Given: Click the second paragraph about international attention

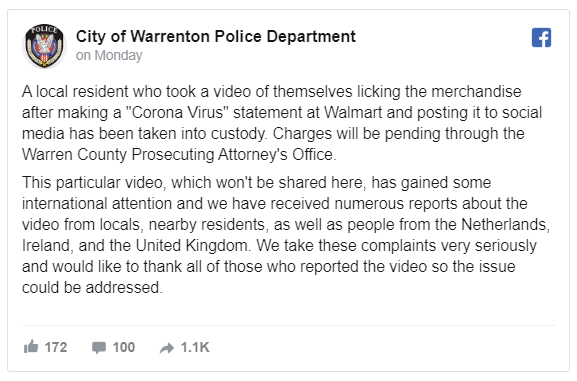Looking at the screenshot, I should (286, 235).
